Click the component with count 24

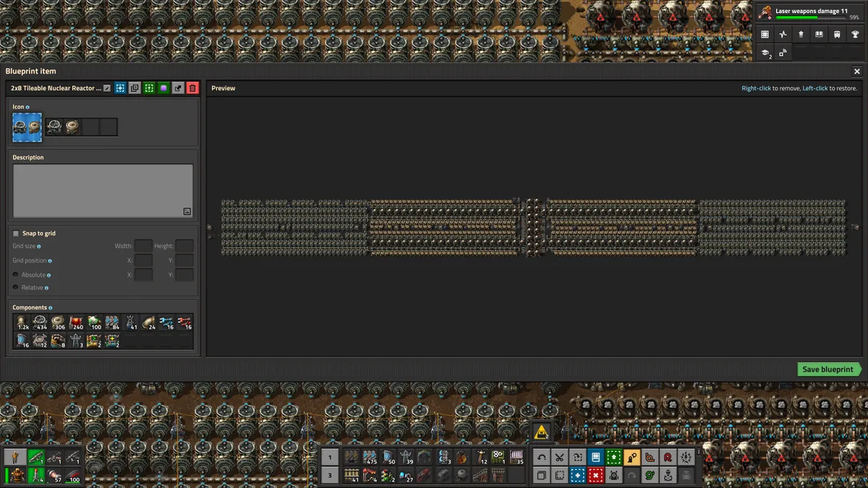tap(149, 322)
